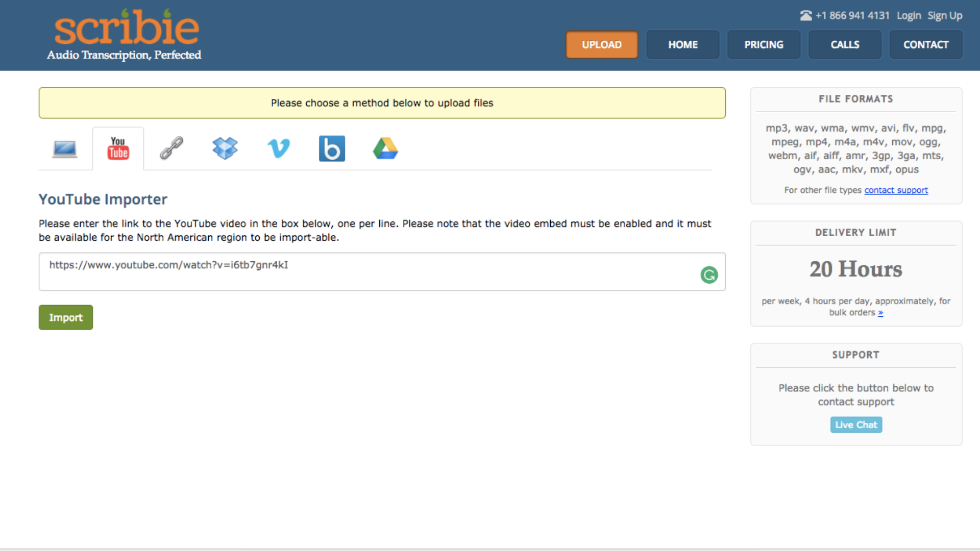Click the 'FILE FORMATS' panel heading
This screenshot has height=551, width=980.
coord(856,99)
